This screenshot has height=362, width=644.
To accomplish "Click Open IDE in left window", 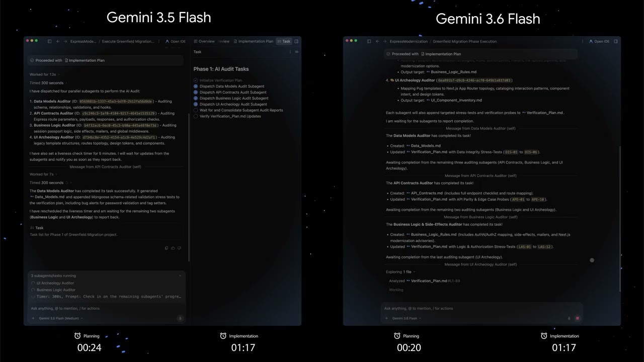I will pyautogui.click(x=176, y=41).
